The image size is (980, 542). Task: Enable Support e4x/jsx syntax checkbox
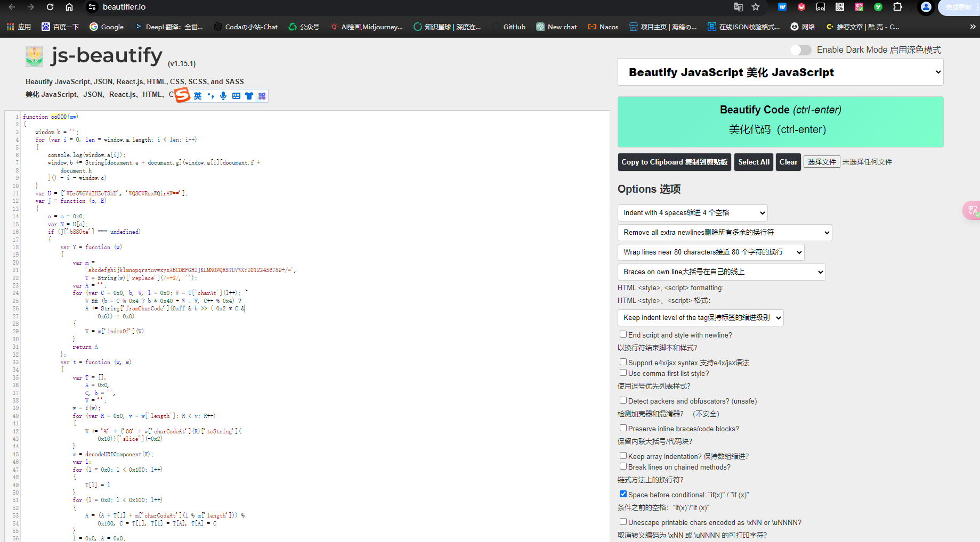[623, 362]
